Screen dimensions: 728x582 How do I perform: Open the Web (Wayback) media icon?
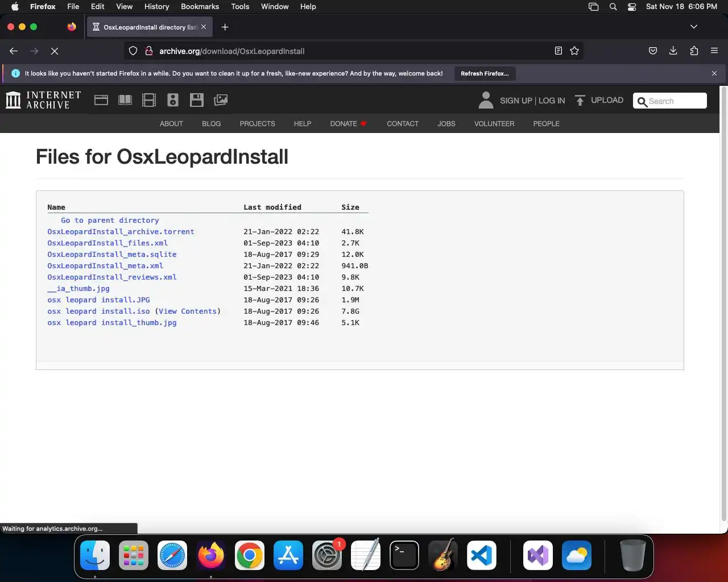coord(101,100)
